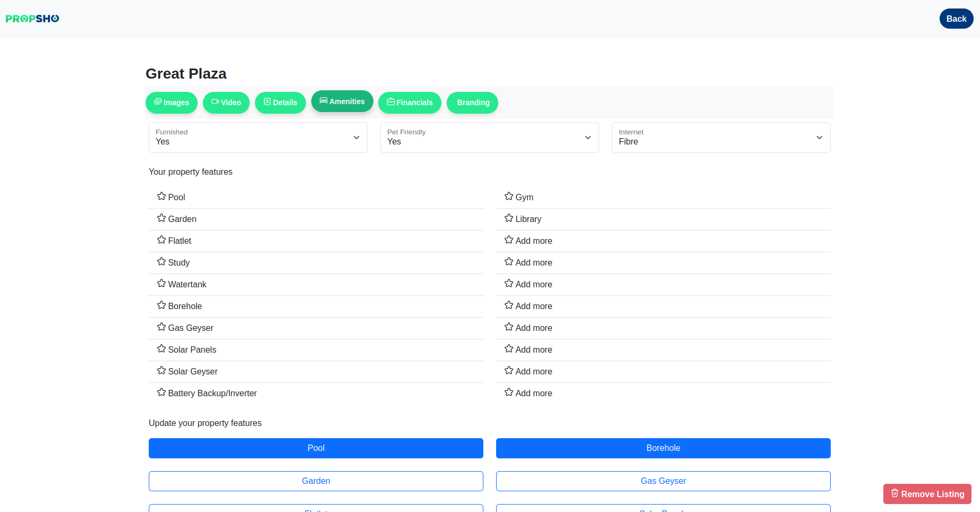
Task: Switch to the Video tab
Action: [226, 103]
